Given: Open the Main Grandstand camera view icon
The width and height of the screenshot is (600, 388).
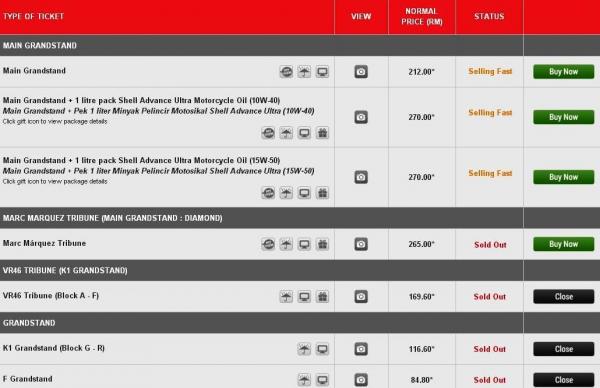Looking at the screenshot, I should (361, 72).
